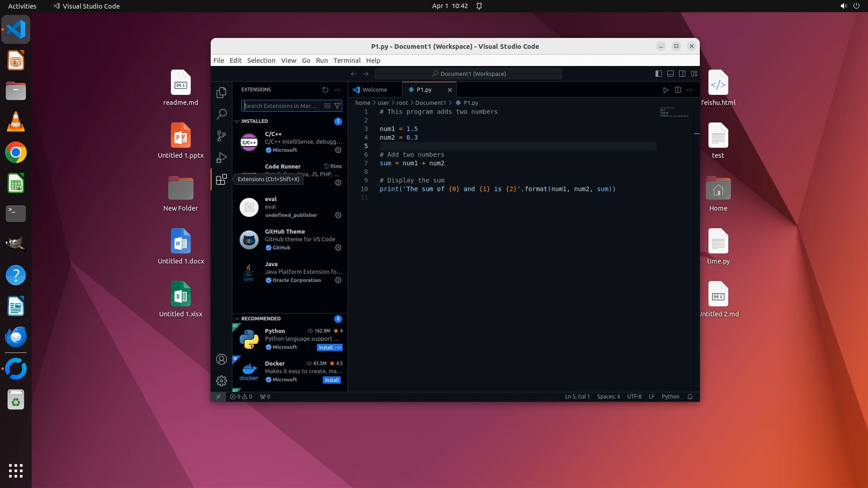The image size is (868, 488).
Task: Click the Run Python File play icon
Action: [x=665, y=90]
